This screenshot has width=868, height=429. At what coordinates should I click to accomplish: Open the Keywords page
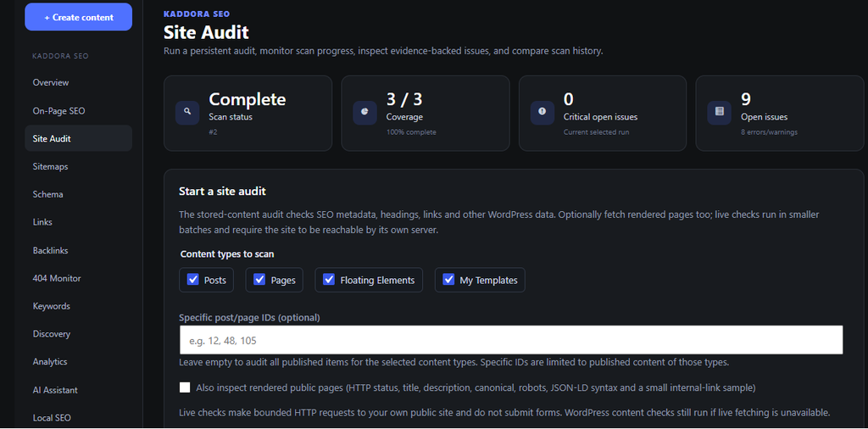[79, 306]
